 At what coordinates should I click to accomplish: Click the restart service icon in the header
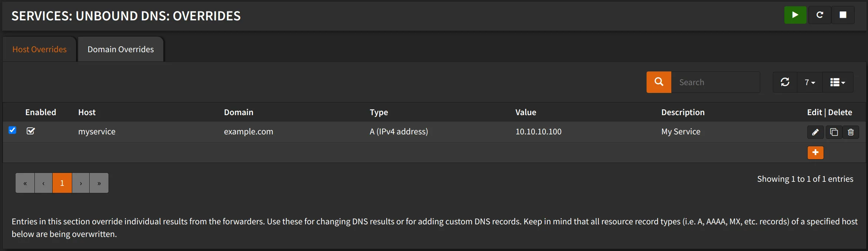[819, 15]
